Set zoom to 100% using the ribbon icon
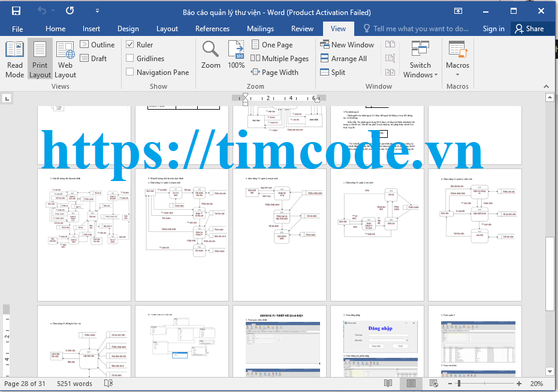Viewport: 558px width, 392px height. click(x=236, y=54)
